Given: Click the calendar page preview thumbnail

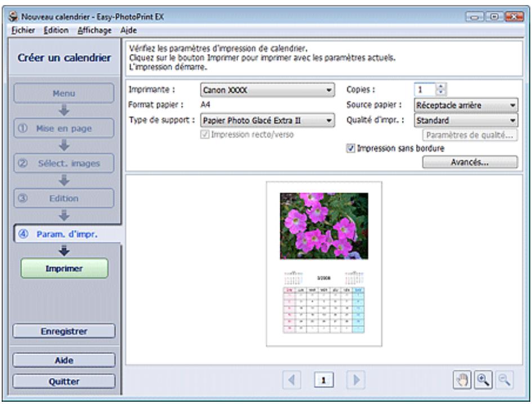Looking at the screenshot, I should click(x=324, y=264).
